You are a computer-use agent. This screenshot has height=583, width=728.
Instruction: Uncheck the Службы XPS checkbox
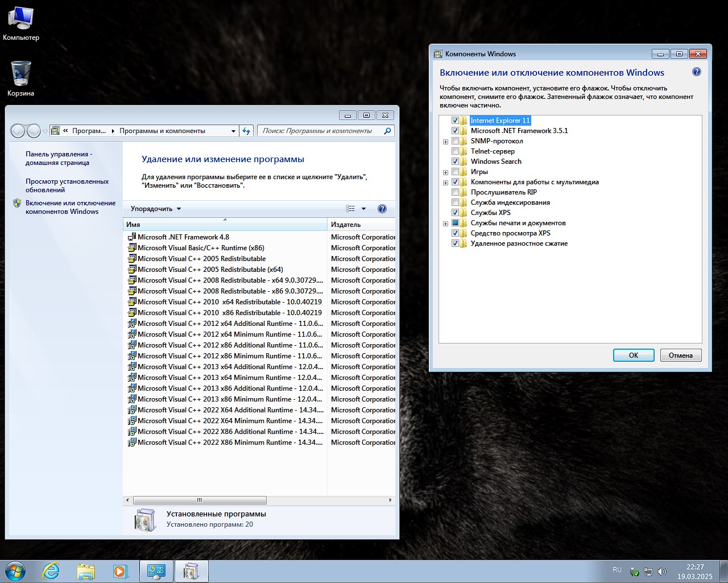(455, 213)
